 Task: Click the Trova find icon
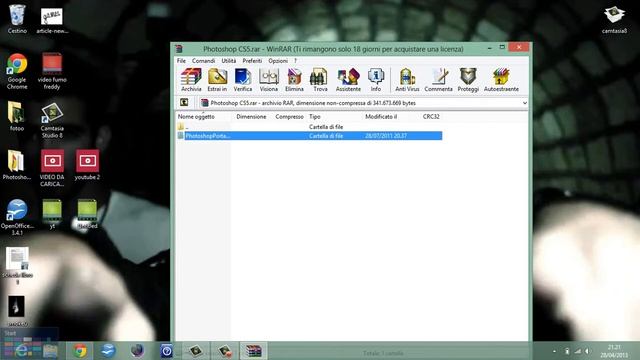(320, 80)
